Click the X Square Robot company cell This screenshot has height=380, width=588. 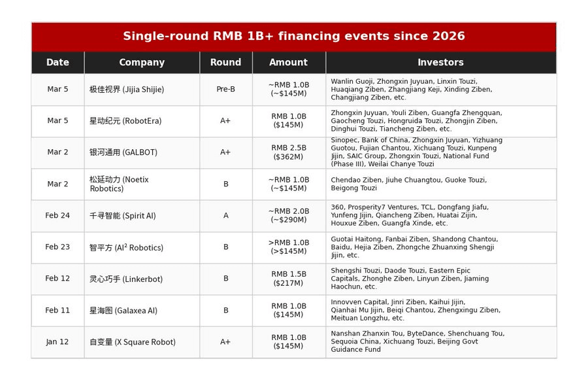133,342
